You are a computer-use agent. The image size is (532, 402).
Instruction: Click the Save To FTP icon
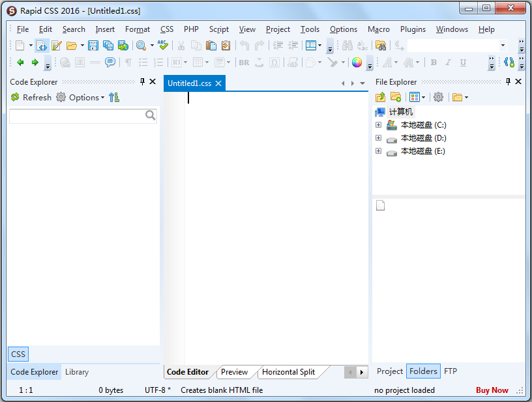tap(123, 46)
